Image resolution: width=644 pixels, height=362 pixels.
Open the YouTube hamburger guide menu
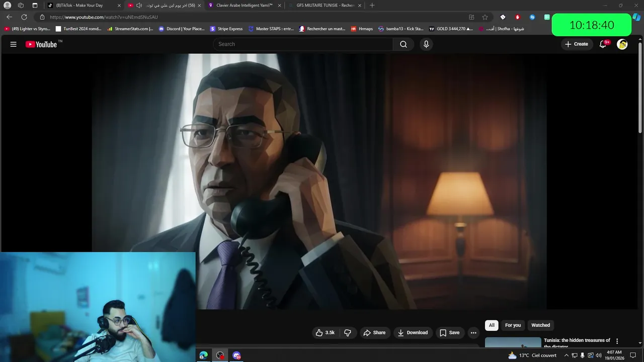tap(14, 44)
